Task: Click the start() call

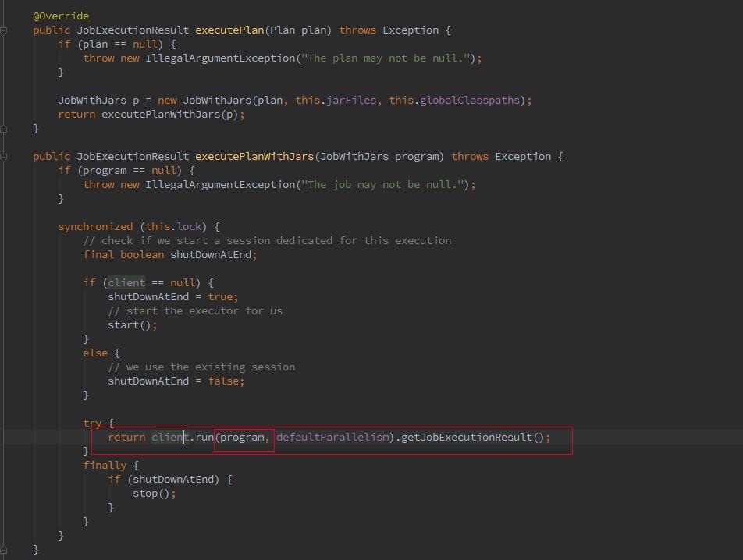Action: pos(130,325)
